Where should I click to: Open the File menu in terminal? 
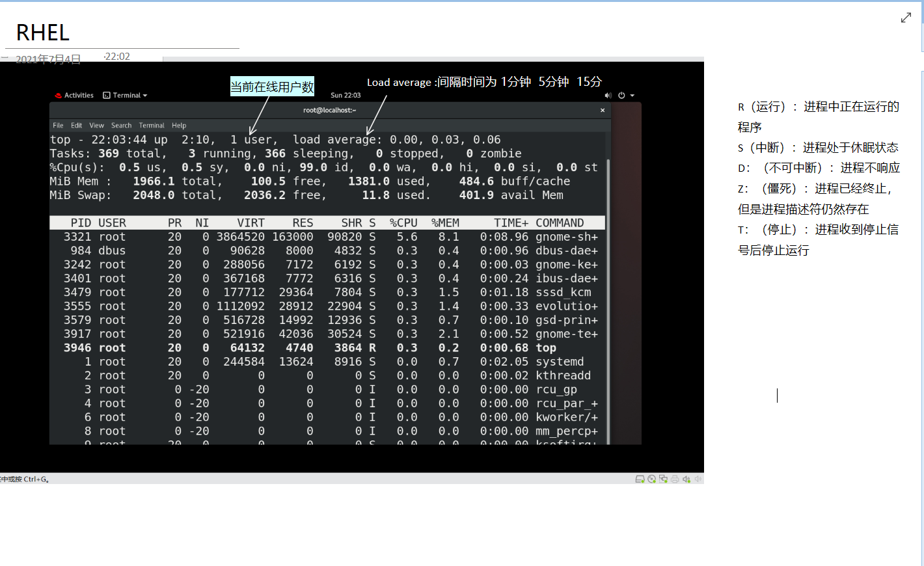(58, 126)
